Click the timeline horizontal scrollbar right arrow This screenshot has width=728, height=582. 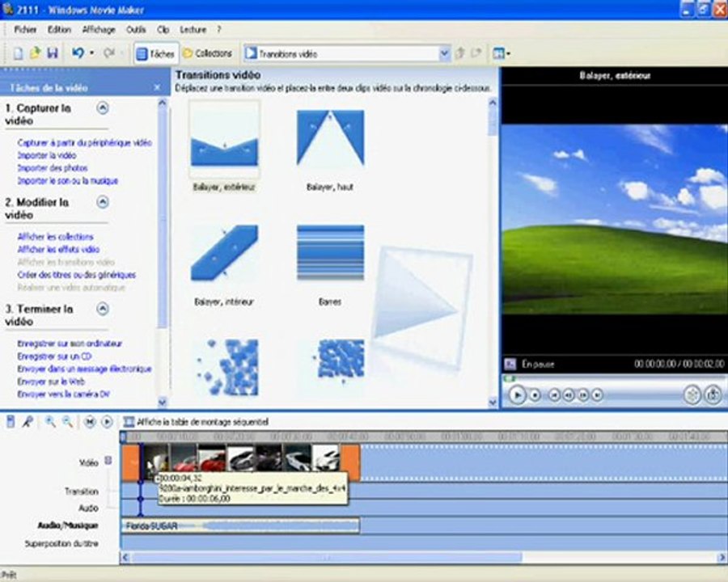pos(722,558)
